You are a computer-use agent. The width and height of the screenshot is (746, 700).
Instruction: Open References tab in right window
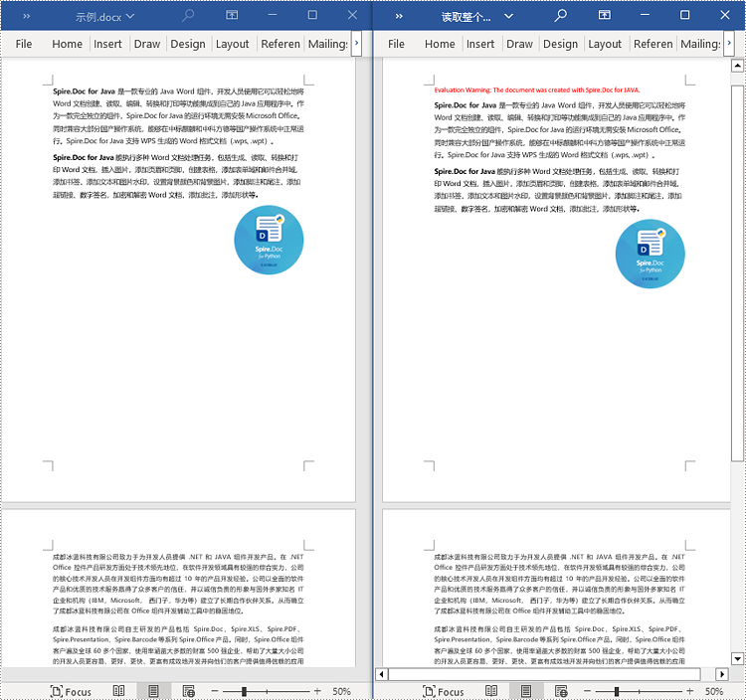(x=653, y=44)
